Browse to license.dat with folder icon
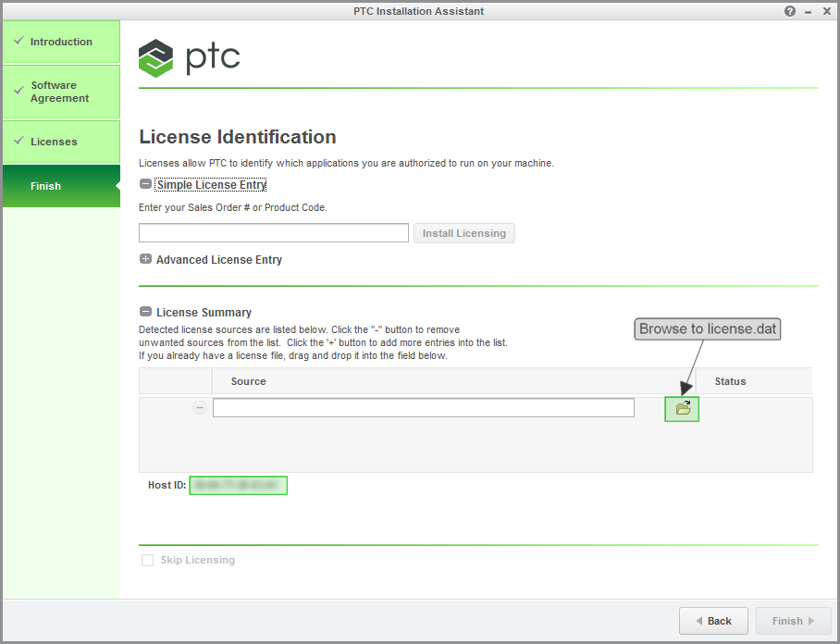The image size is (840, 644). [x=682, y=409]
